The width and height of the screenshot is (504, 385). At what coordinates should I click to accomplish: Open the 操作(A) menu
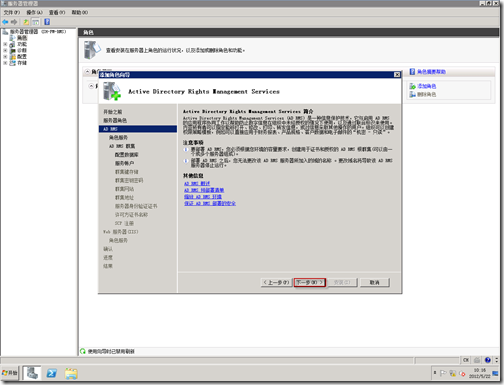35,12
